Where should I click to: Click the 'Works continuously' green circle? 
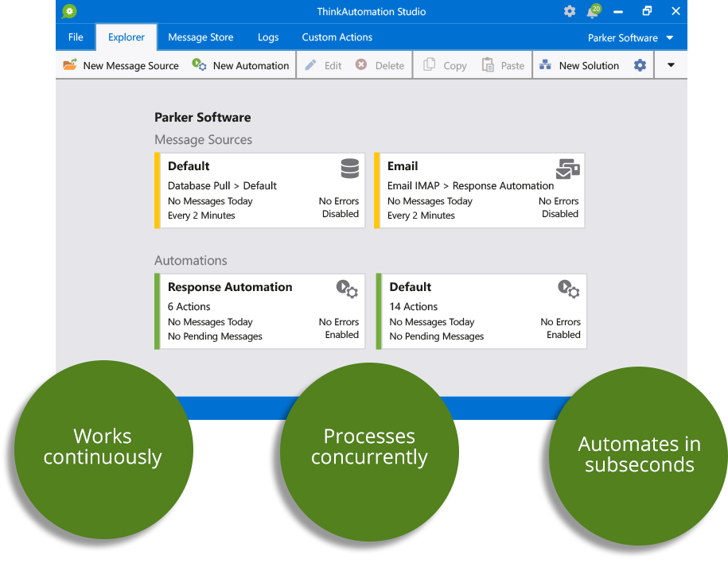tap(103, 449)
